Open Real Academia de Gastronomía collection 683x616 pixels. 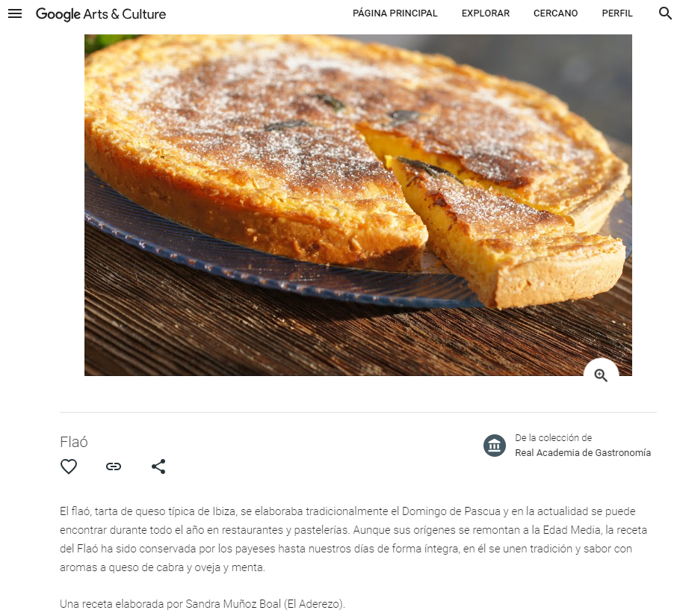point(583,452)
